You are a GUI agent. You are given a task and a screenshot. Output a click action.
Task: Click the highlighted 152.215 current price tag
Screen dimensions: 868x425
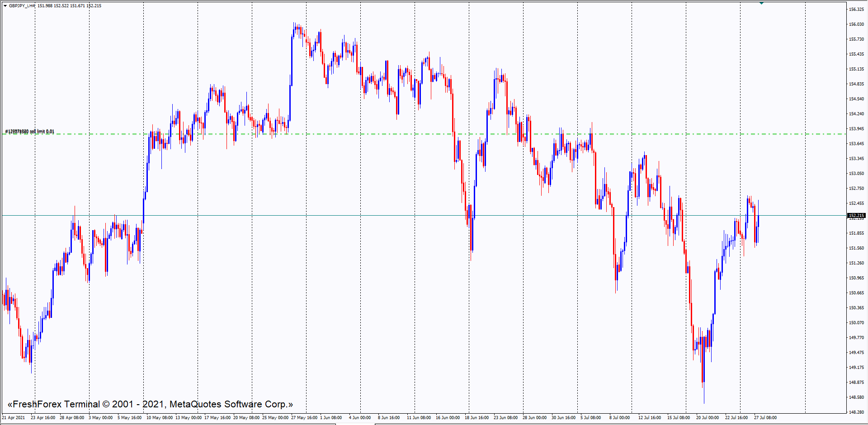click(x=856, y=216)
